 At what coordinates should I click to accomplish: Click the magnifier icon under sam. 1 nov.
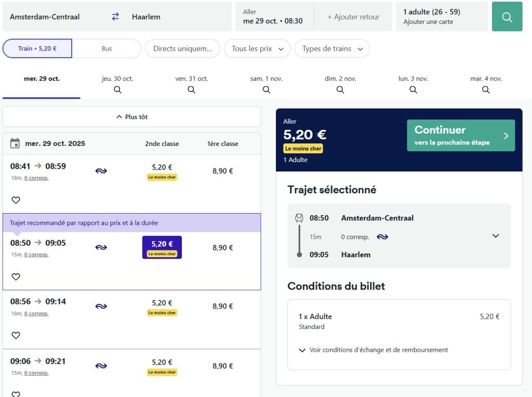(266, 89)
